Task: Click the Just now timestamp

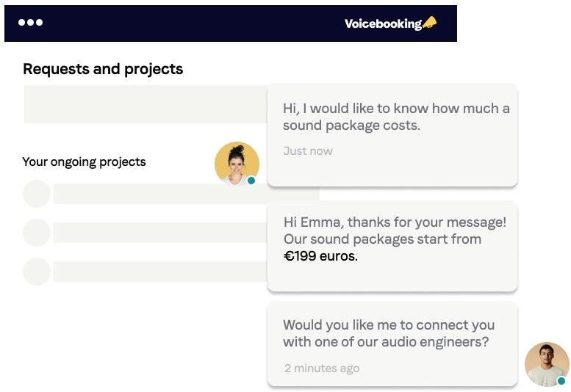Action: tap(308, 151)
